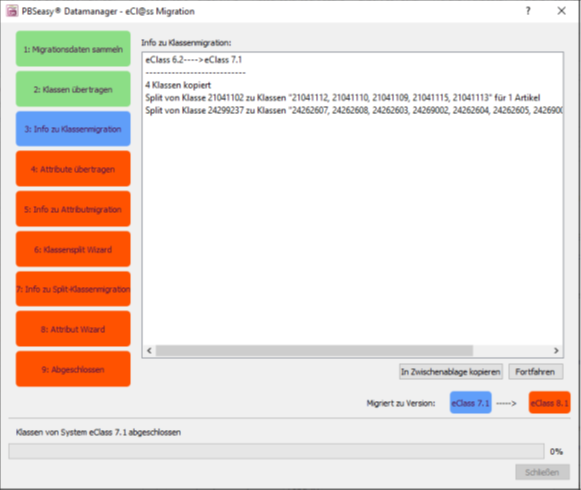This screenshot has width=581, height=490.
Task: Click the horizontal scrollbar right arrow
Action: [x=556, y=351]
